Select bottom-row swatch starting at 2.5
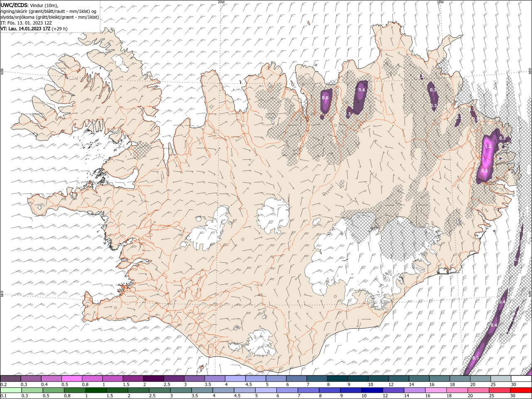 [x=159, y=390]
